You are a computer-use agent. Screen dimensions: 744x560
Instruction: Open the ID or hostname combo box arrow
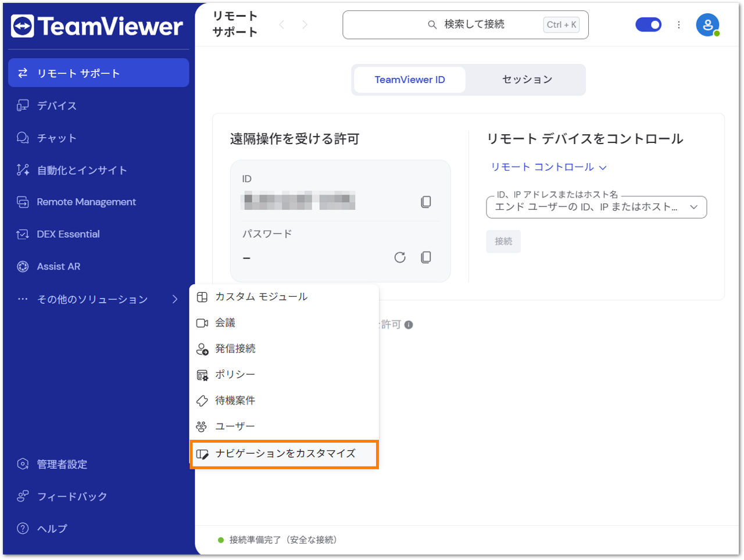(x=693, y=207)
